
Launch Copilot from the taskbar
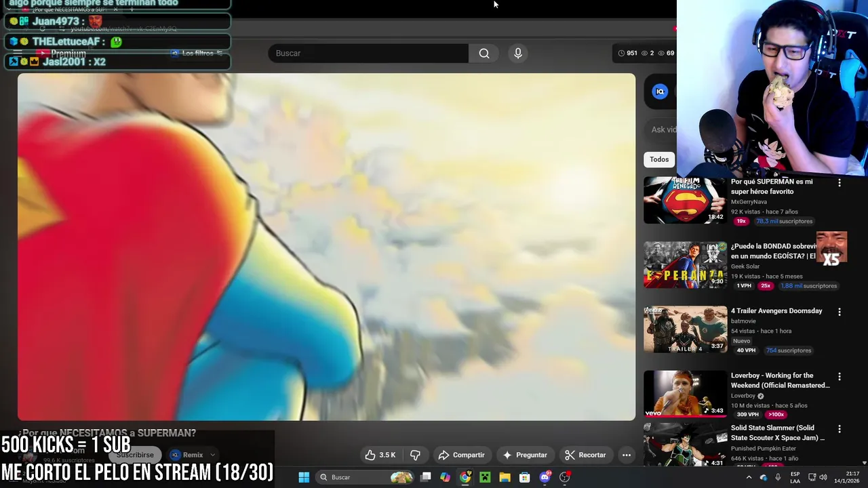click(445, 477)
